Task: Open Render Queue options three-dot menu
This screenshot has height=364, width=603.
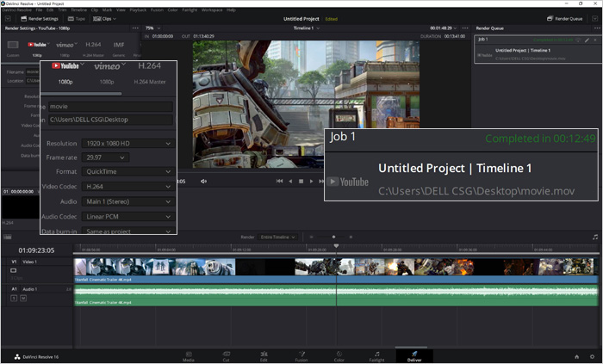Action: [x=597, y=28]
